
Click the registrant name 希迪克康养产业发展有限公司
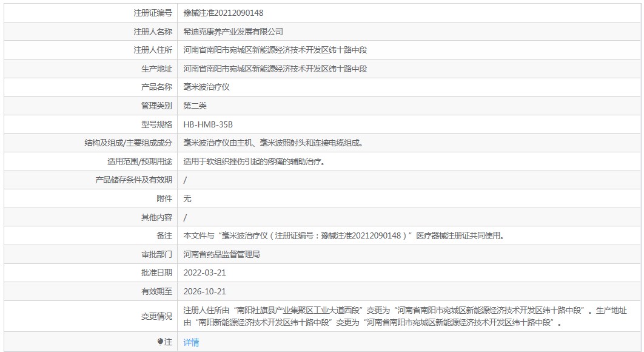(233, 32)
